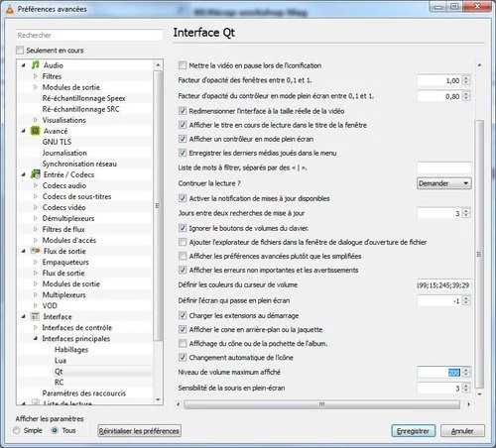The width and height of the screenshot is (496, 448).
Task: Click the Audio music note icon
Action: point(36,65)
